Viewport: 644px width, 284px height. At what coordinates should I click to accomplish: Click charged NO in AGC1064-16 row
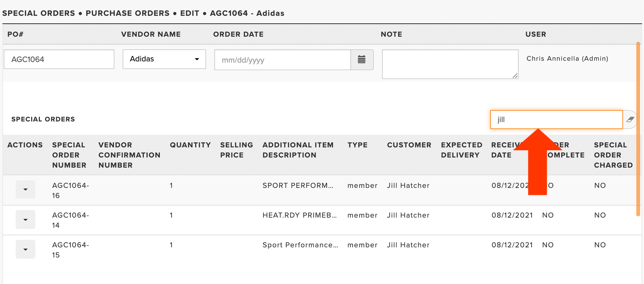tap(600, 185)
